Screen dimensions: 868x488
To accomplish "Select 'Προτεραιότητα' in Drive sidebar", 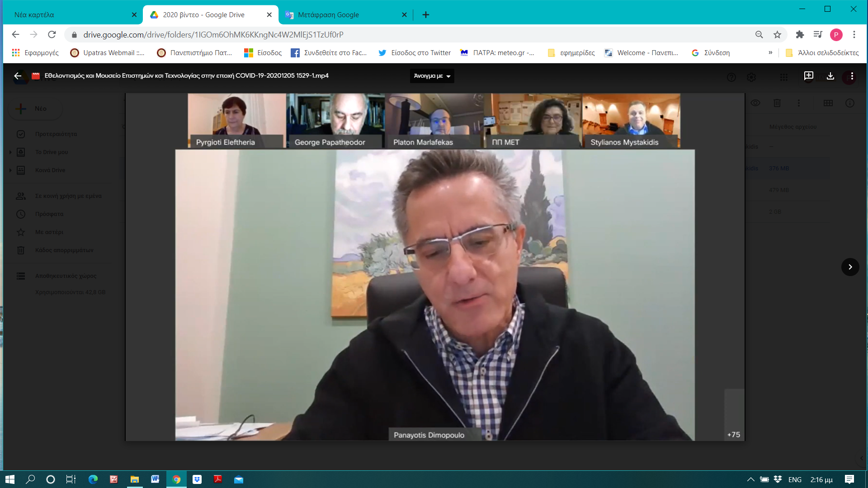I will 56,134.
